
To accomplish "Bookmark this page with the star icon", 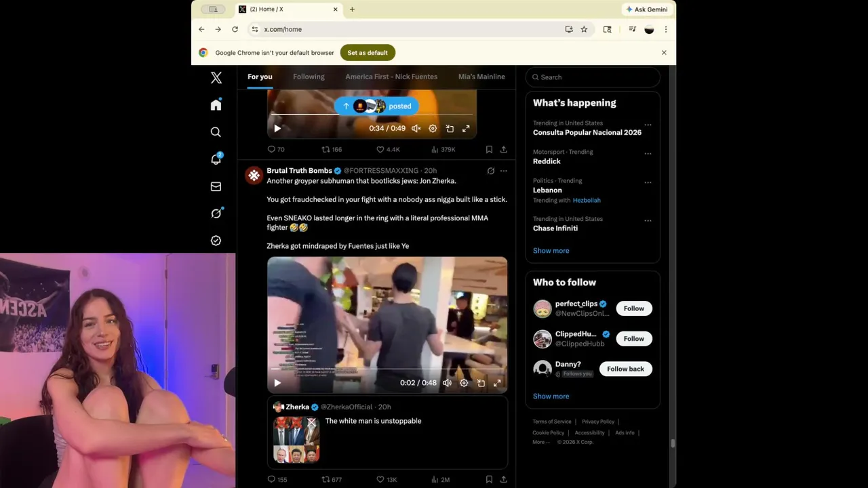I will (x=584, y=29).
